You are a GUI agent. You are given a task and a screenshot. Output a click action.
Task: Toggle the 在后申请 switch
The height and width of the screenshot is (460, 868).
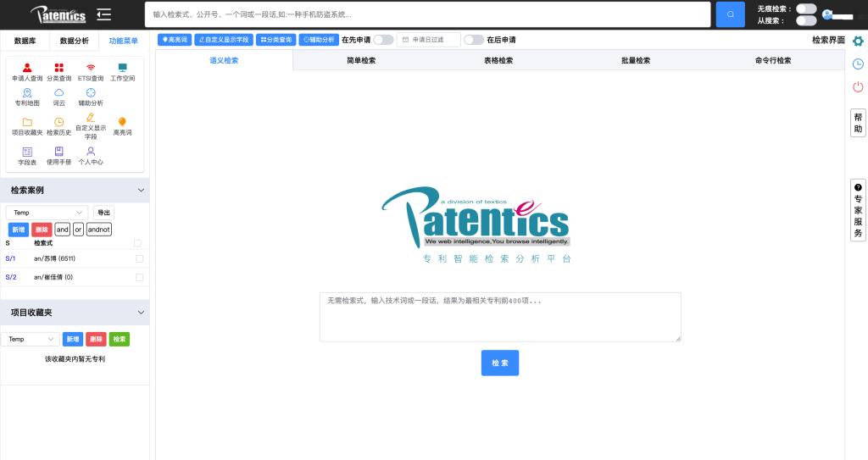(x=474, y=40)
